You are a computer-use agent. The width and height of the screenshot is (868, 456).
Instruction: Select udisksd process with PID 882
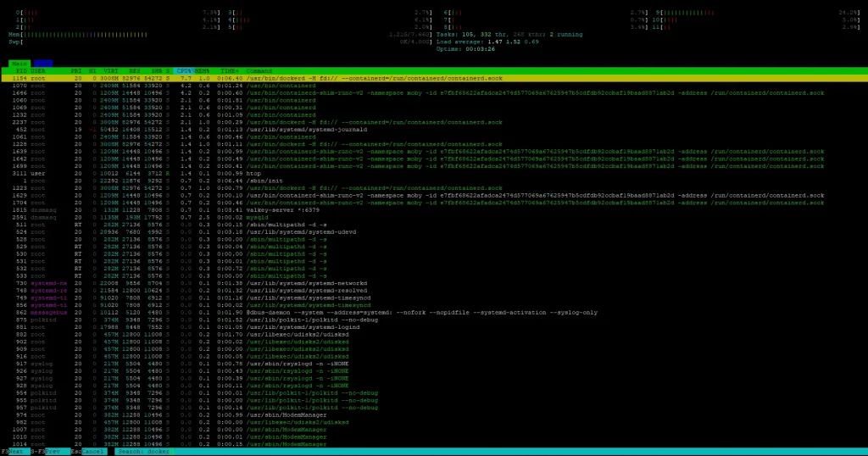(434, 334)
